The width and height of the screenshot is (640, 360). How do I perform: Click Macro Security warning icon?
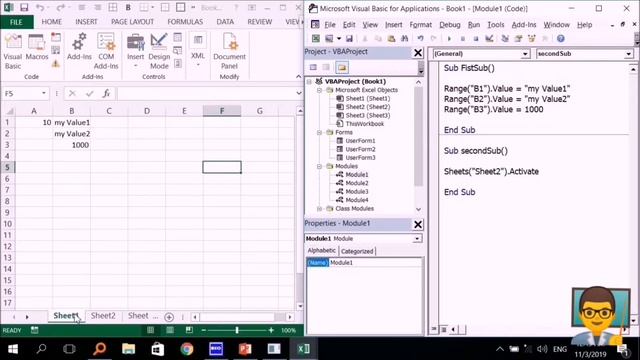click(x=56, y=63)
